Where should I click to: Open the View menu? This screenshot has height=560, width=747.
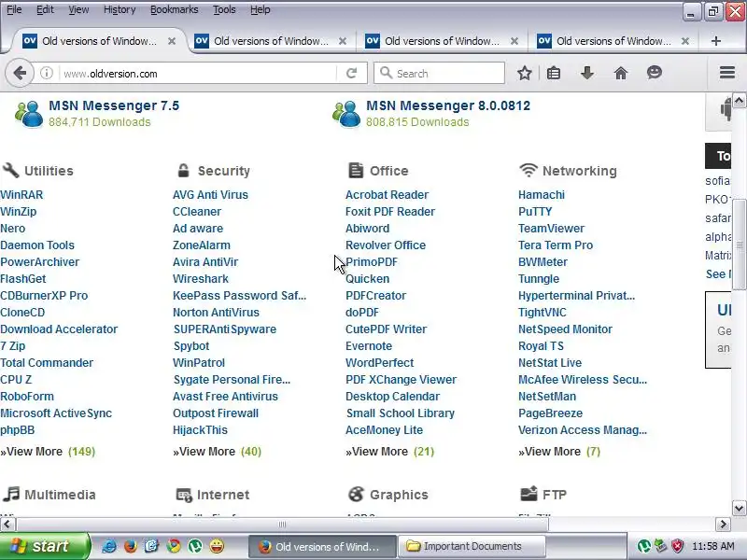point(78,9)
